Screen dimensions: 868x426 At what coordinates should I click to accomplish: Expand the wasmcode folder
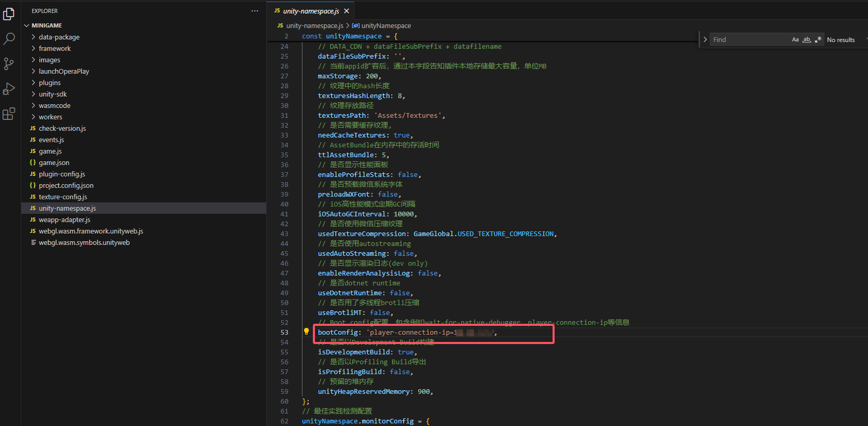coord(34,105)
